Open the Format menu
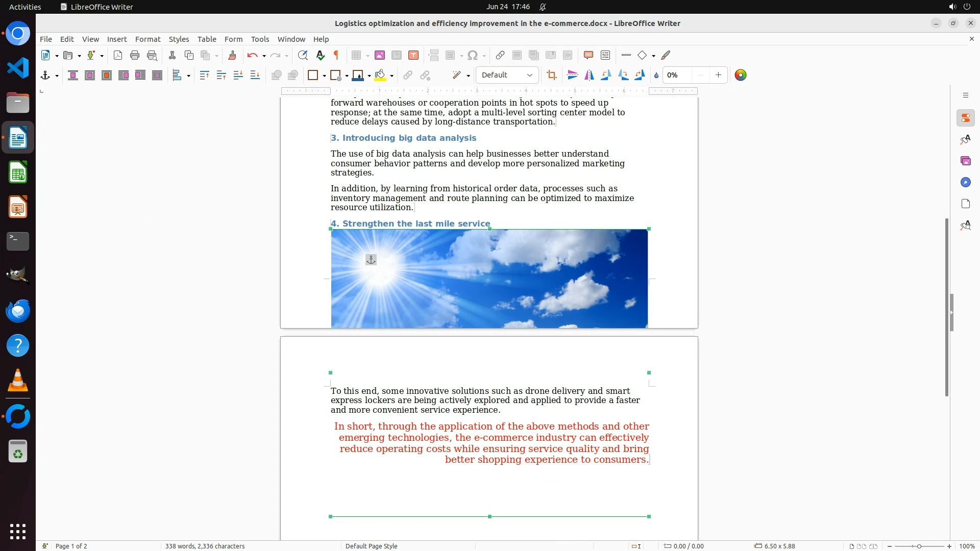 [x=148, y=39]
